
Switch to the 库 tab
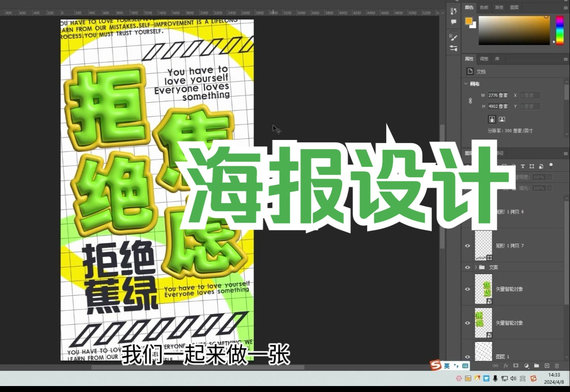(x=497, y=59)
